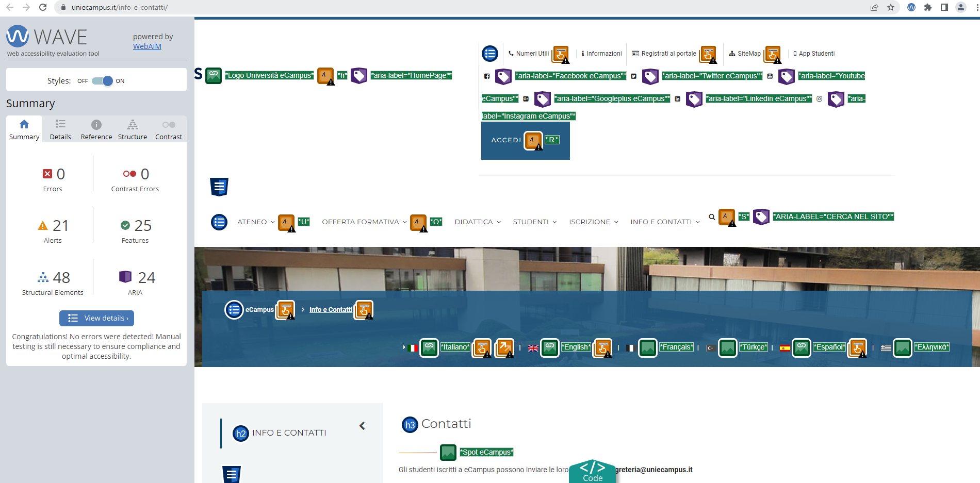Toggle the WAVE Styles on/off switch

102,81
